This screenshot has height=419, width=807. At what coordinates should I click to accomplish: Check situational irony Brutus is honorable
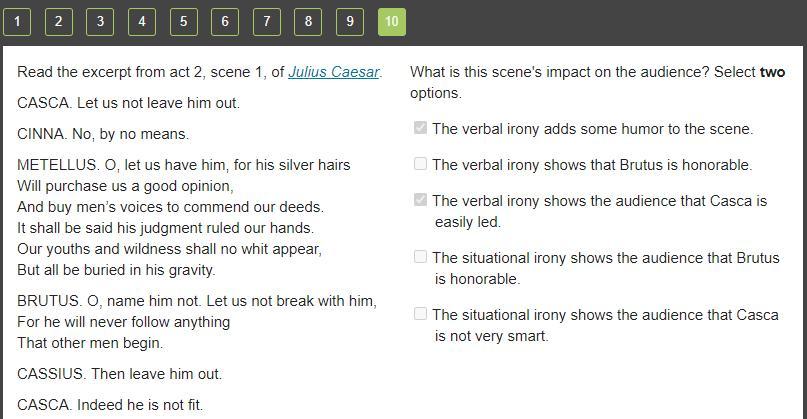421,257
